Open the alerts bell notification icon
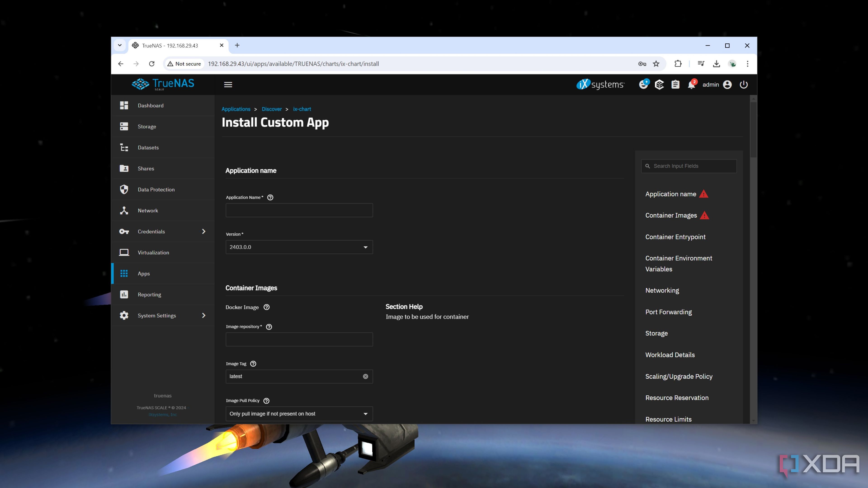The image size is (868, 488). point(691,85)
